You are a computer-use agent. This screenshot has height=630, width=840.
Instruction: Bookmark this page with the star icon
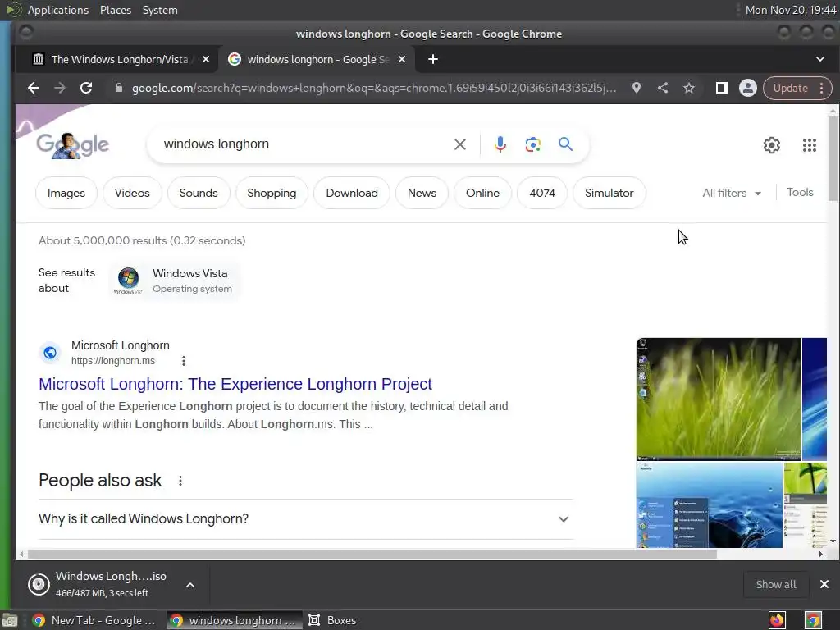pyautogui.click(x=689, y=88)
